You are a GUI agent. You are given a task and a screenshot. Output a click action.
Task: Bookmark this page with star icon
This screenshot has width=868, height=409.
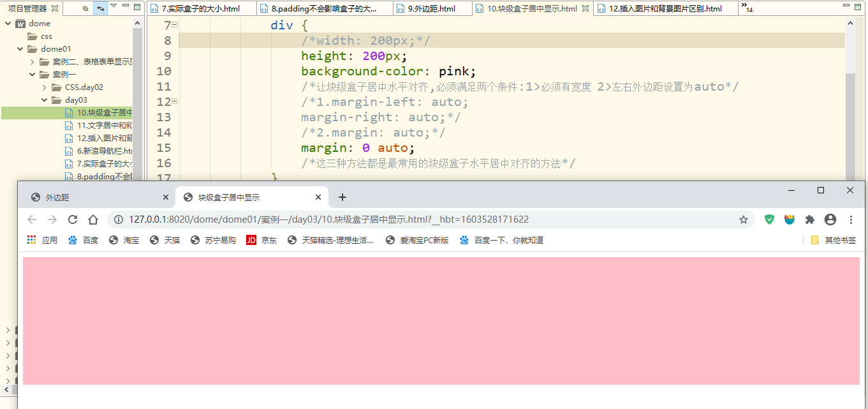(x=743, y=219)
